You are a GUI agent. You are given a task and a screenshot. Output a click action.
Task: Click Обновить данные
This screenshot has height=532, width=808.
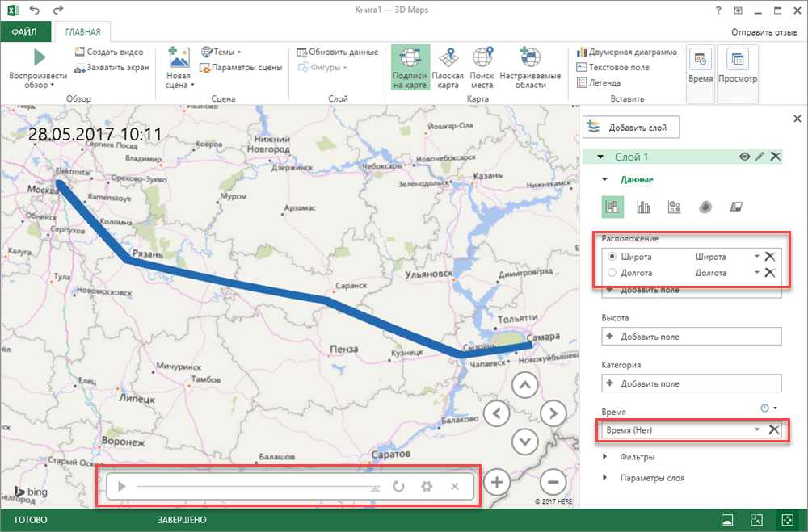(338, 52)
